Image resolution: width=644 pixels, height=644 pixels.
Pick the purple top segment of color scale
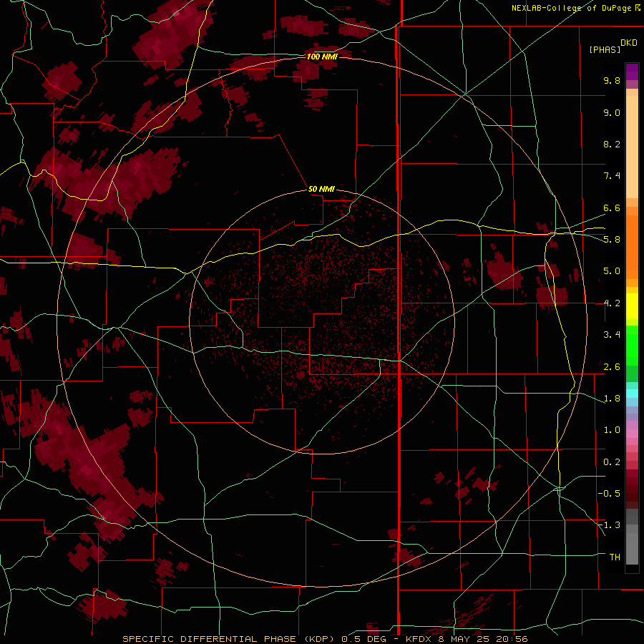point(632,72)
